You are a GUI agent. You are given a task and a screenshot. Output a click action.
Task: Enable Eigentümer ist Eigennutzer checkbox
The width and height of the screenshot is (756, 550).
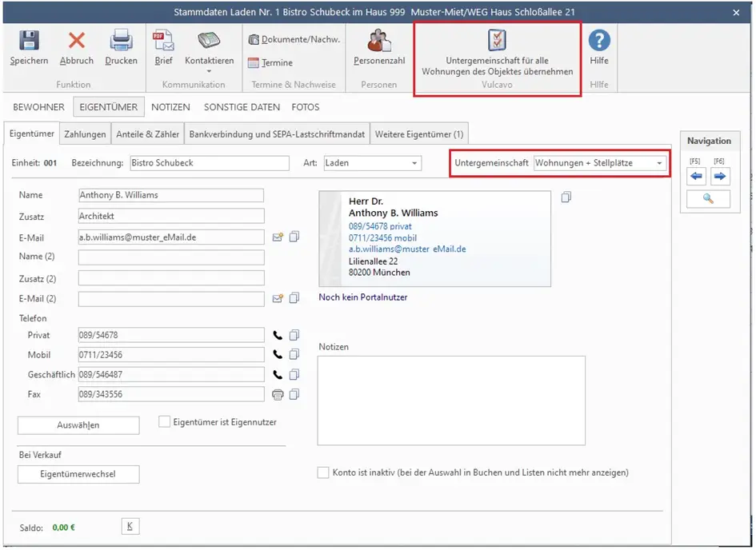[x=165, y=422]
